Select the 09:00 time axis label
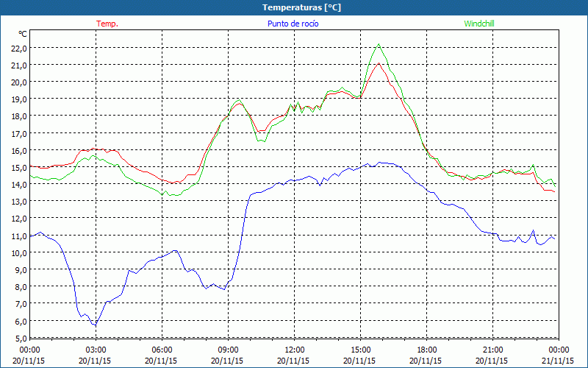Image resolution: width=588 pixels, height=368 pixels. 228,350
